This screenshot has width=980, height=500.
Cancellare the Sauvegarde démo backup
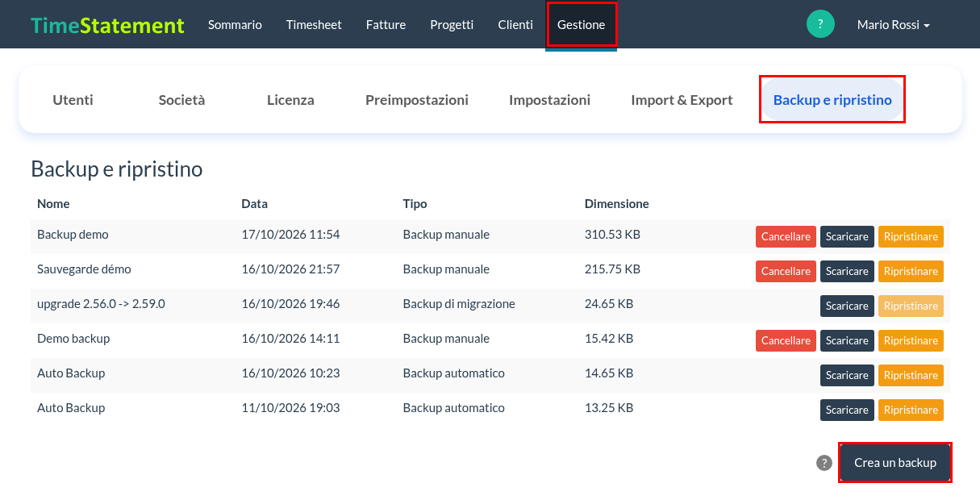point(786,272)
